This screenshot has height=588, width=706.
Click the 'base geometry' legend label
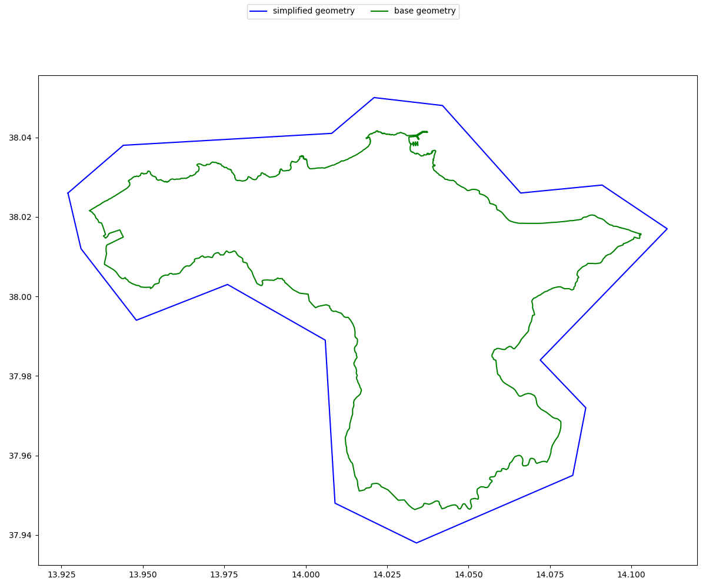[x=425, y=11]
